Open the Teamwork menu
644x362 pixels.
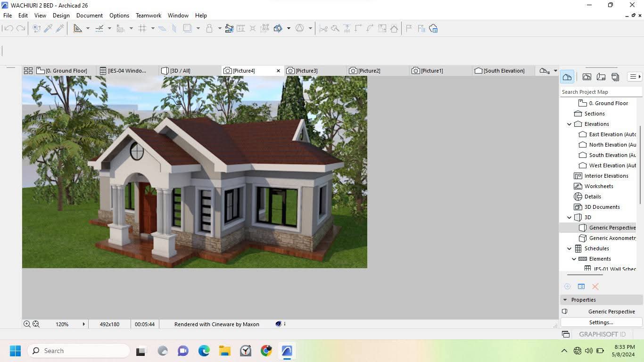pos(148,16)
